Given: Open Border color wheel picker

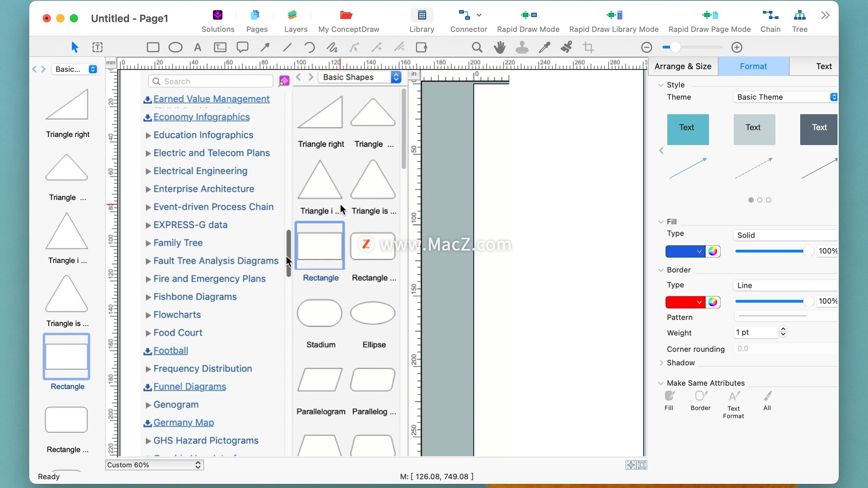Looking at the screenshot, I should [713, 302].
